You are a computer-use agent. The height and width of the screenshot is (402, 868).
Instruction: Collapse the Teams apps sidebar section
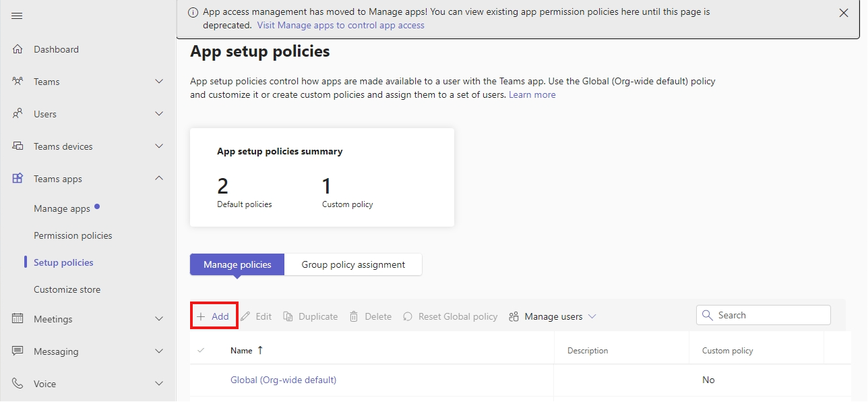click(159, 178)
